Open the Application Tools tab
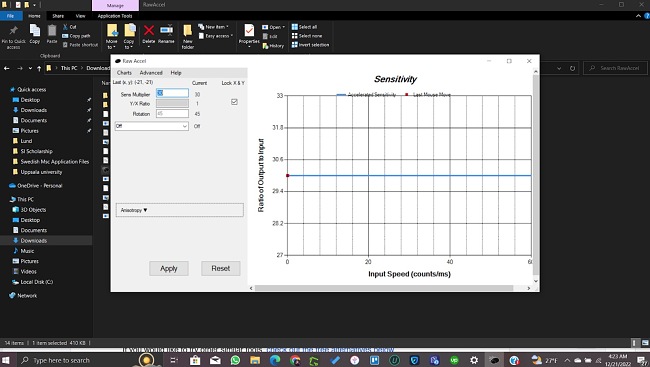 point(115,16)
